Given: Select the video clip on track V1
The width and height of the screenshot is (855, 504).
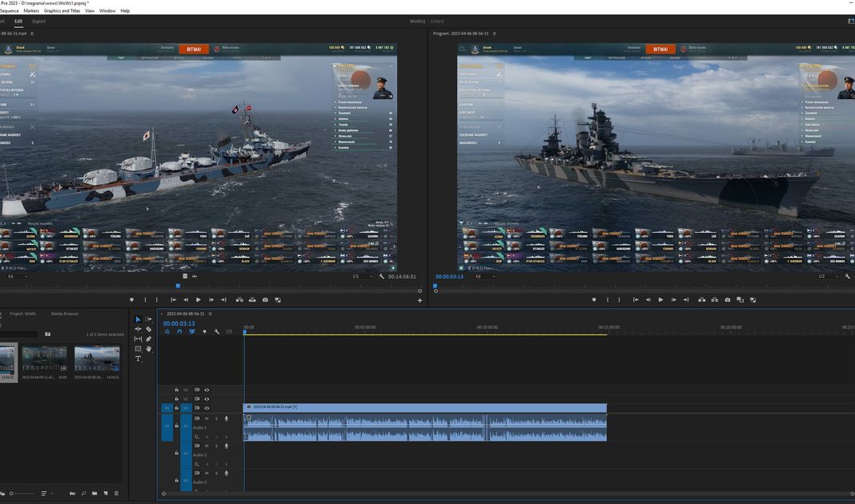Looking at the screenshot, I should tap(424, 408).
